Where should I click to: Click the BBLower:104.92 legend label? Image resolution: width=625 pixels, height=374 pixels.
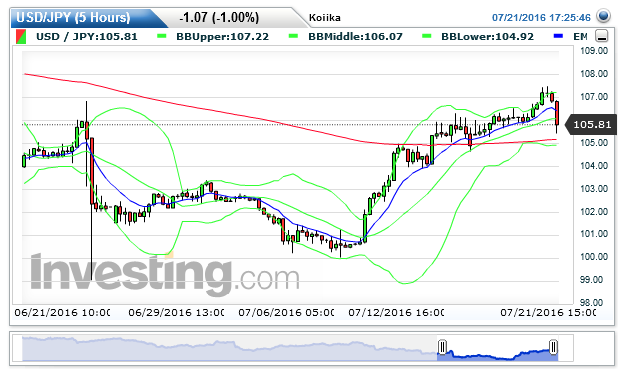(x=487, y=37)
